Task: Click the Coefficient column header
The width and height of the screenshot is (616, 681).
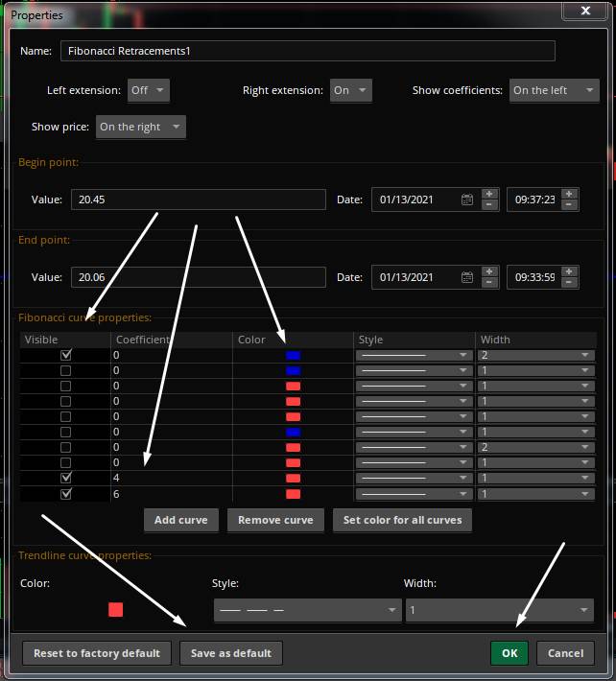Action: pyautogui.click(x=171, y=340)
